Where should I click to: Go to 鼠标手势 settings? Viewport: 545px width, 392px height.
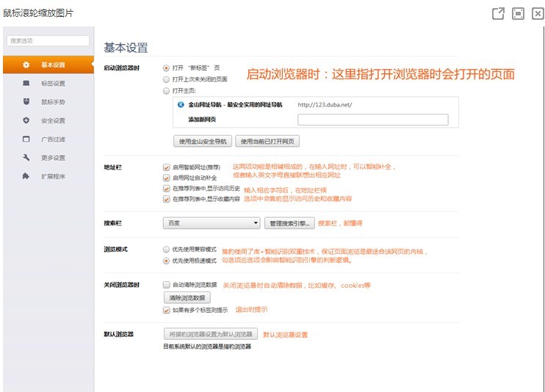[x=48, y=102]
